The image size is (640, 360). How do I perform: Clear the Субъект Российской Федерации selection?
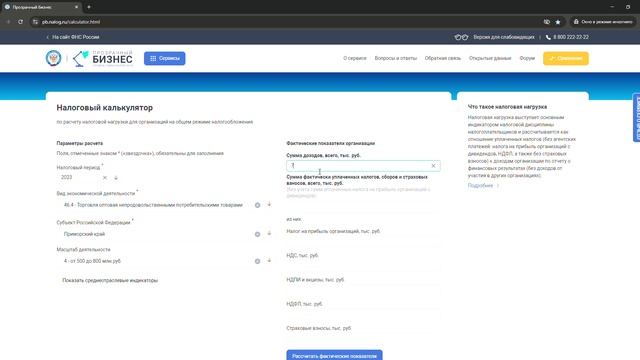pyautogui.click(x=257, y=234)
